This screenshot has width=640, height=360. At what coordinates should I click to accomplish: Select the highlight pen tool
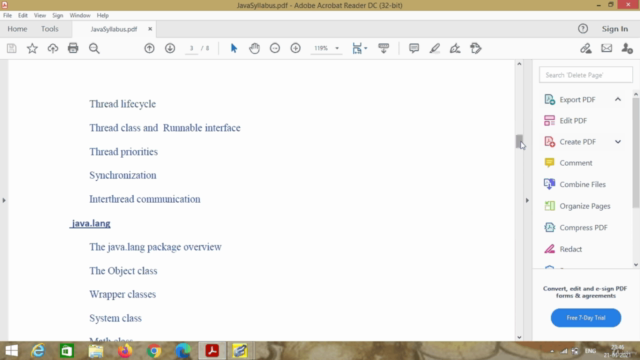435,48
